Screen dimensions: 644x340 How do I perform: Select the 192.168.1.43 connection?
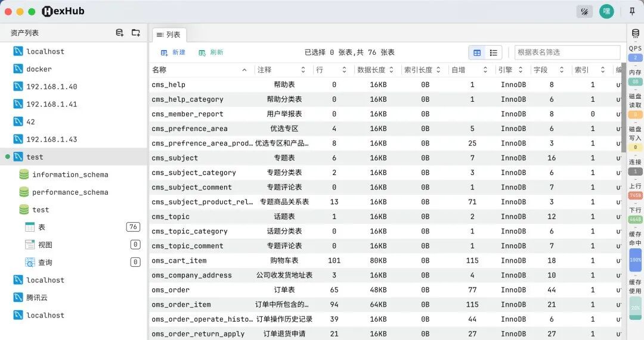point(73,139)
